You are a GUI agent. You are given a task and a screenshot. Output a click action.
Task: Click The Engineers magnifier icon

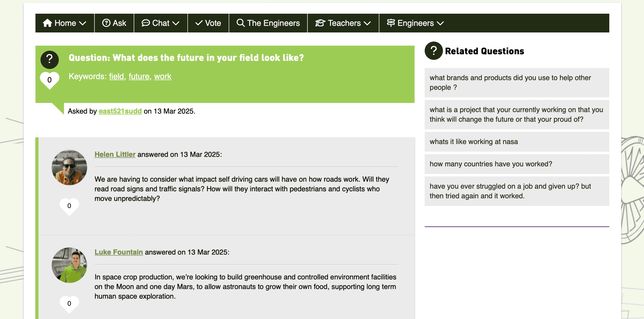pos(240,23)
